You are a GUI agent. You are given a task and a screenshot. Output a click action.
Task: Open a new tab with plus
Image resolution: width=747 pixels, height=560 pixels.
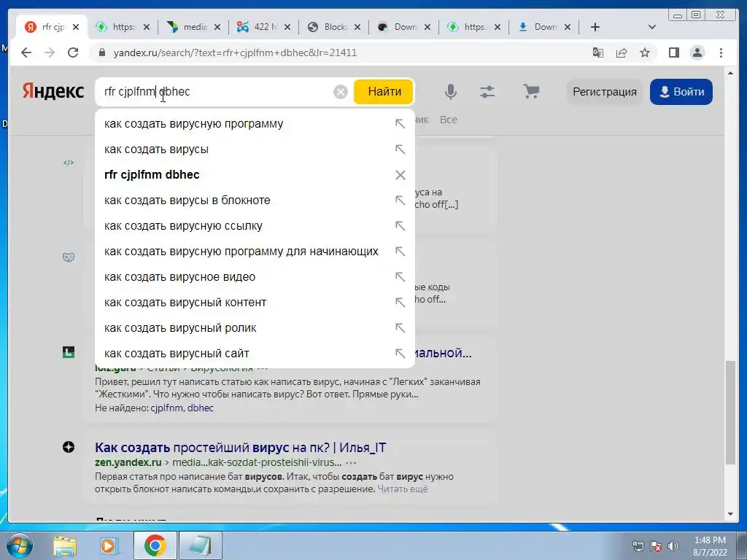[x=595, y=27]
